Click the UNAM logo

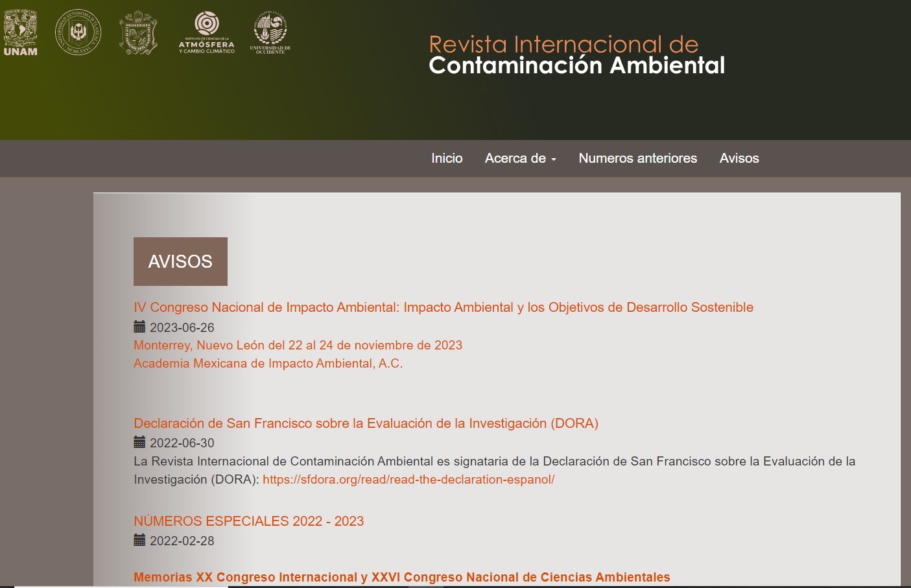click(20, 32)
